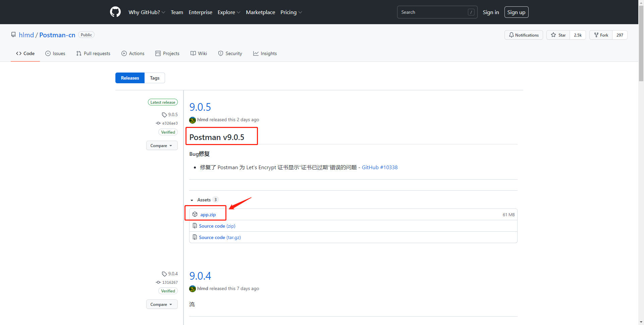Image resolution: width=644 pixels, height=325 pixels.
Task: Open the hlmd user profile link
Action: click(26, 35)
